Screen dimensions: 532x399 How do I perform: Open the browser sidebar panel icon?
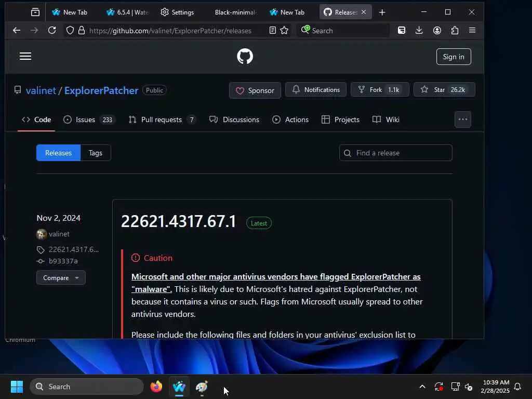coord(402,31)
